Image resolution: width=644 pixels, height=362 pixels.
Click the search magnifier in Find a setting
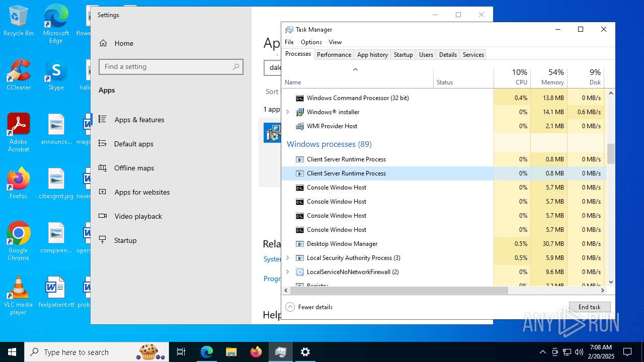[235, 67]
